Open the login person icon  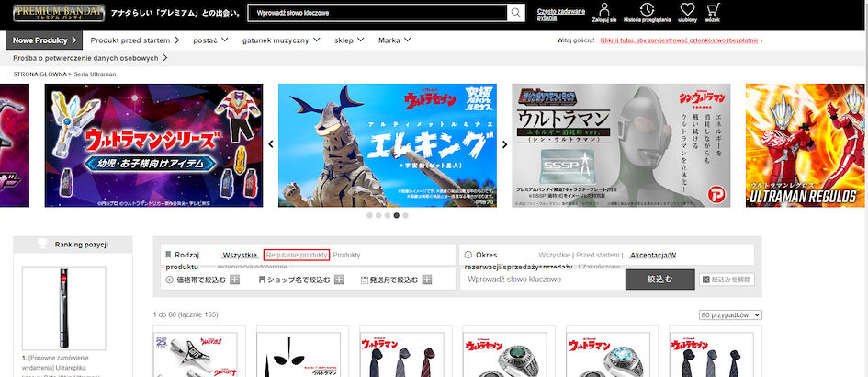(604, 9)
